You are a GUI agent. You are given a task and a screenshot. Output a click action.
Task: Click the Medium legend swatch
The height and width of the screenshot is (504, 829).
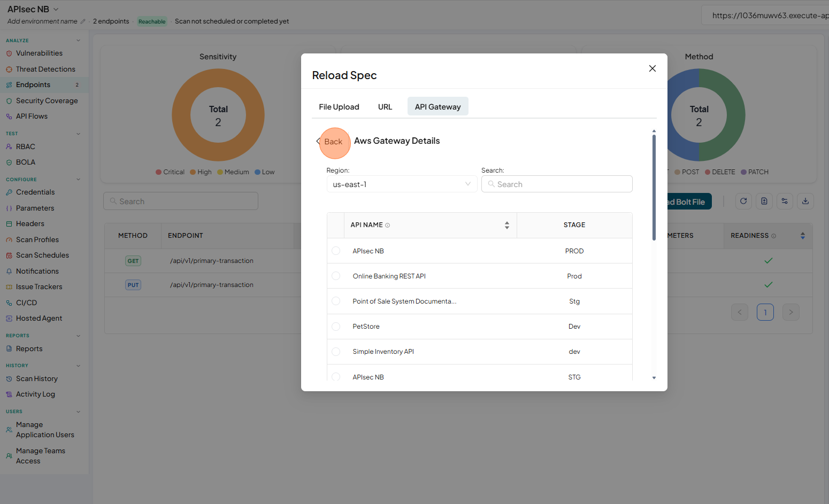click(x=220, y=172)
